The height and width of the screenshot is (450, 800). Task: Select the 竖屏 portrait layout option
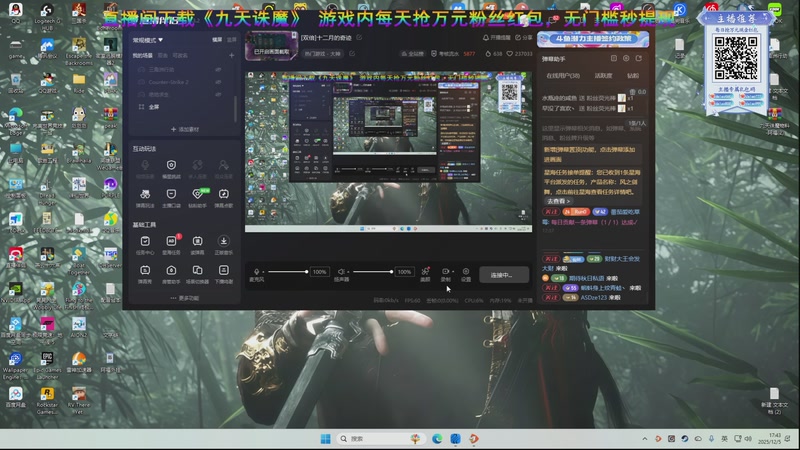[232, 40]
